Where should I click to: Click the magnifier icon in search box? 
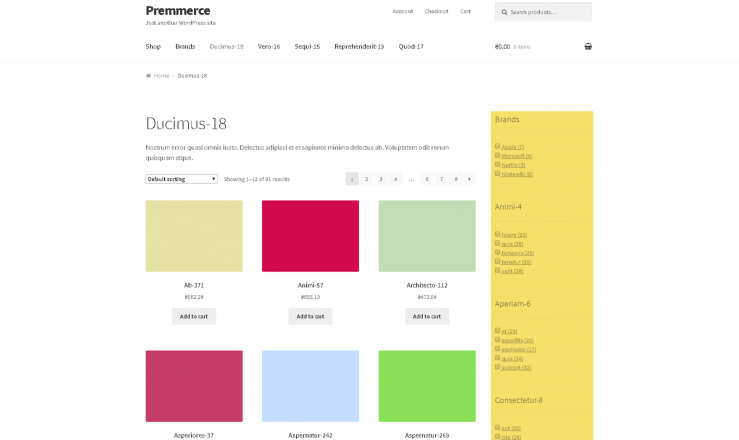point(504,12)
